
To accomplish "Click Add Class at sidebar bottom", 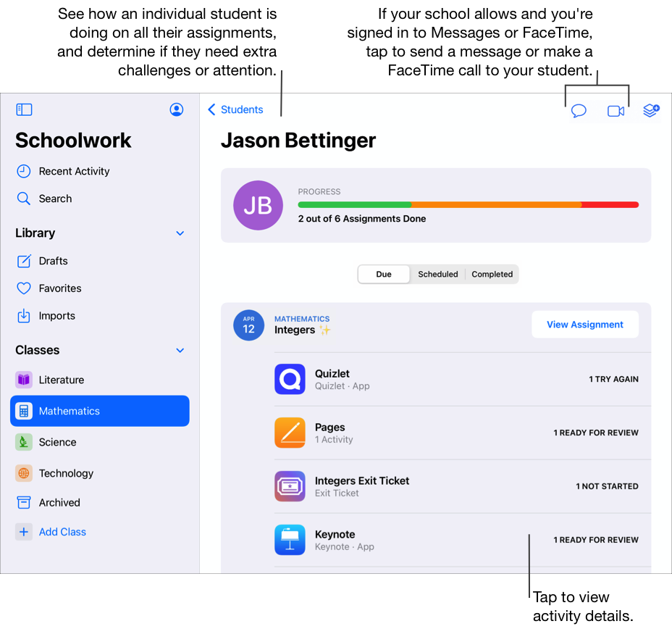I will click(x=62, y=531).
